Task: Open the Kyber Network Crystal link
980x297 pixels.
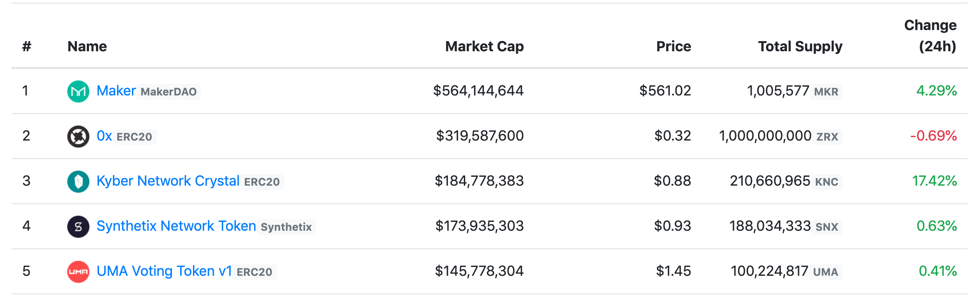Action: (x=168, y=181)
